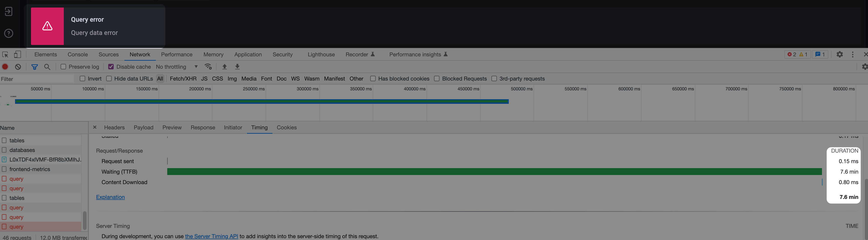
Task: Search within network requests
Action: point(47,66)
